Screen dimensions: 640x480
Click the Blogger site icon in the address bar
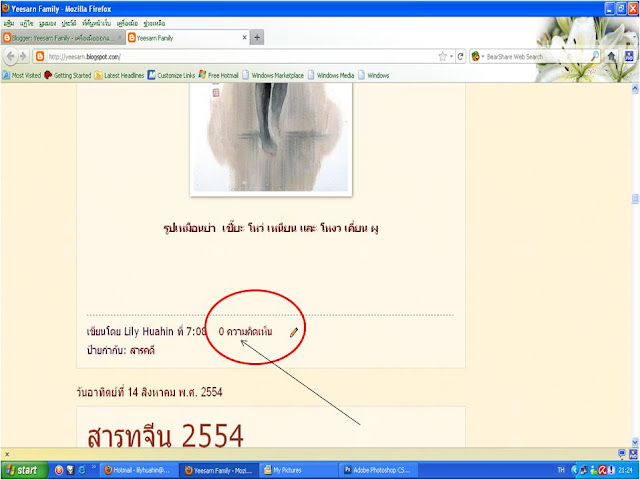40,56
